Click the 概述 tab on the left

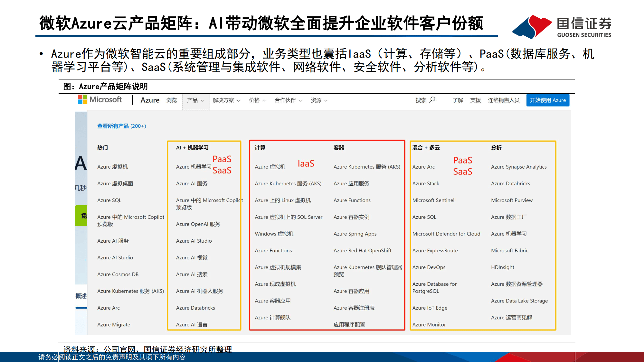pos(81,296)
